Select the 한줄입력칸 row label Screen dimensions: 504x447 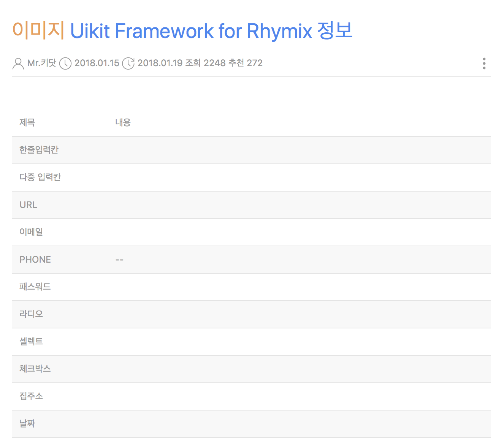39,150
